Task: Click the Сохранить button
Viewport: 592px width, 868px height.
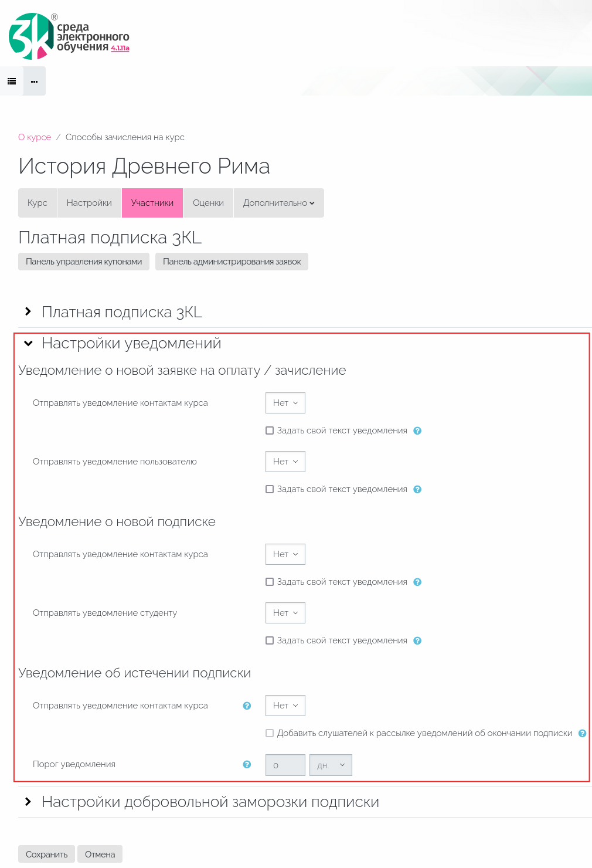Action: (x=46, y=855)
